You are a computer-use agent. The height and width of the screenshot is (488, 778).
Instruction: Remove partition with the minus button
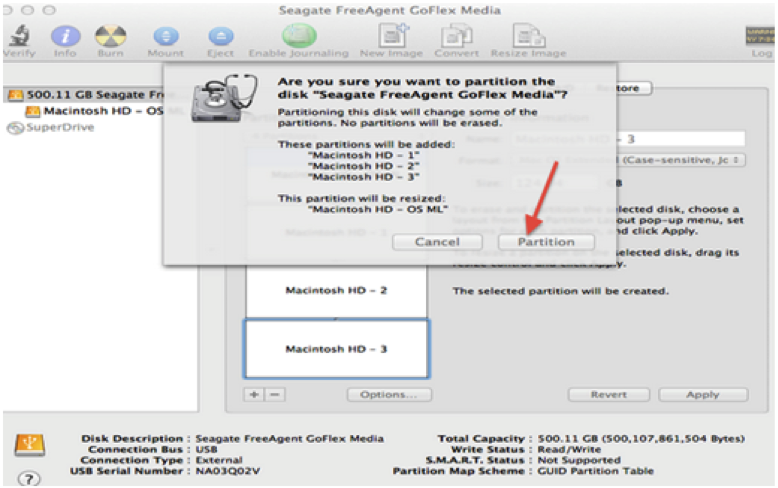[x=275, y=395]
